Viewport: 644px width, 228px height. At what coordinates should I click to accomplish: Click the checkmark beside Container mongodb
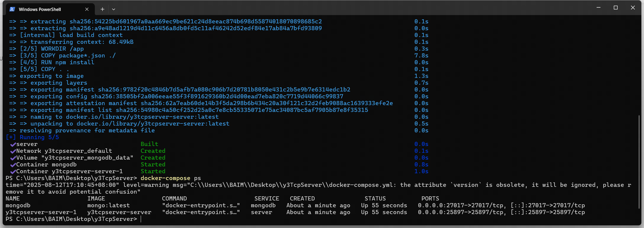(x=13, y=165)
